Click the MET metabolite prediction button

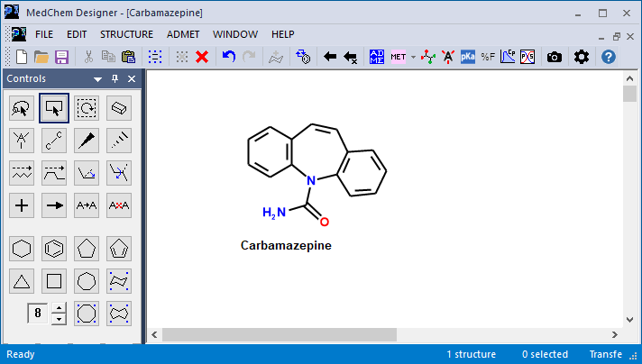399,57
